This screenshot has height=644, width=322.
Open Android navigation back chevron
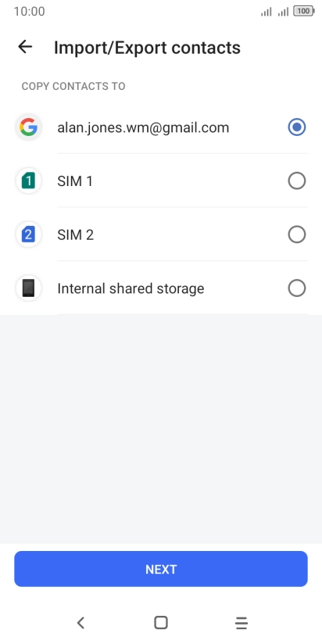click(80, 623)
